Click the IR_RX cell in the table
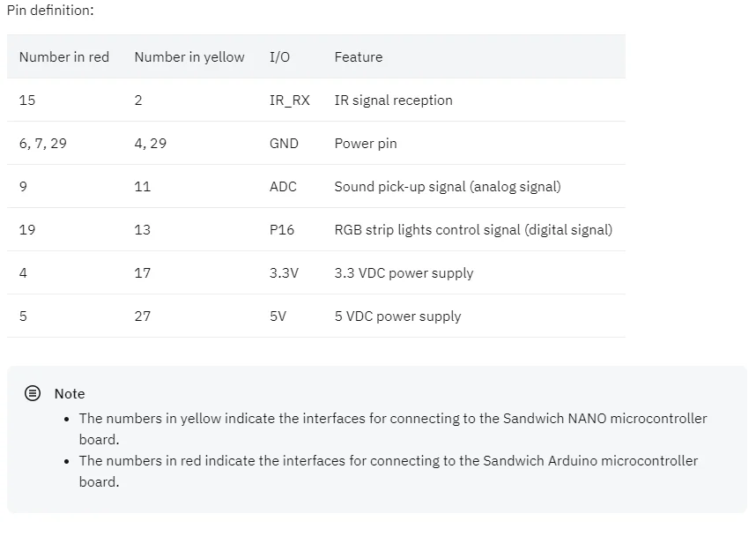 (x=290, y=100)
